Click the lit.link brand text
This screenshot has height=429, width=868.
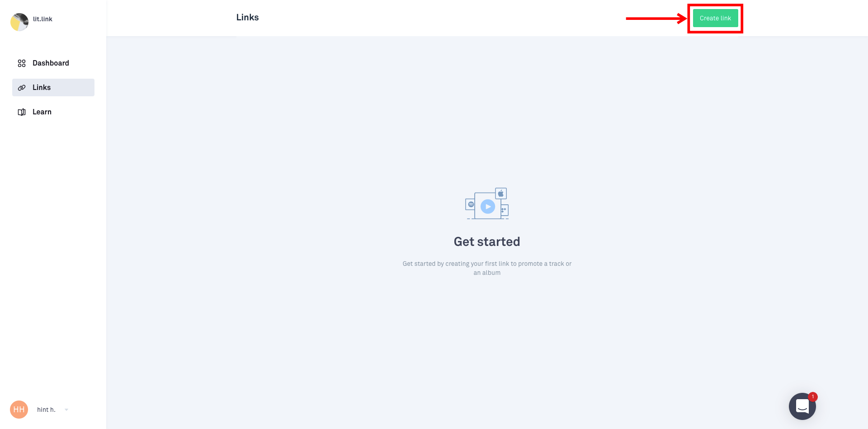point(42,19)
